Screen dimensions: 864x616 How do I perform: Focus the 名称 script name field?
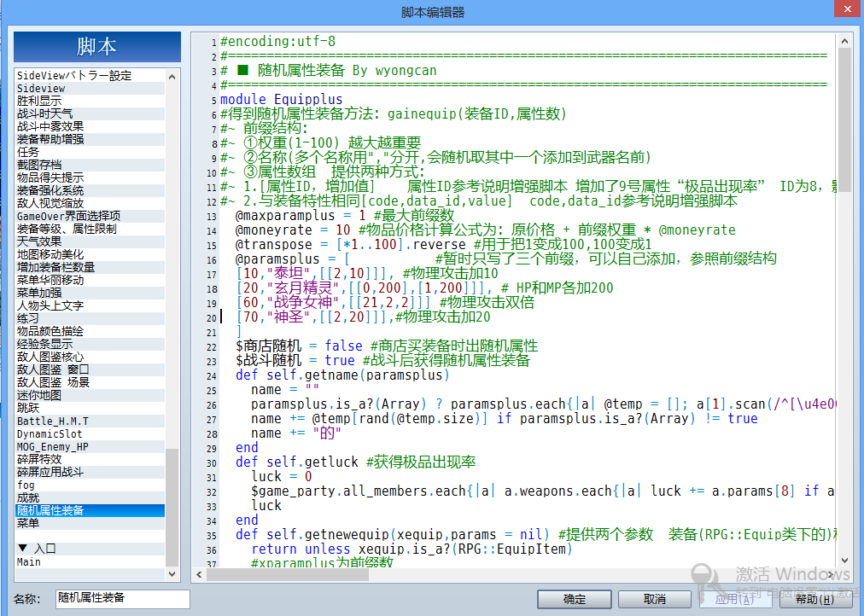(122, 599)
